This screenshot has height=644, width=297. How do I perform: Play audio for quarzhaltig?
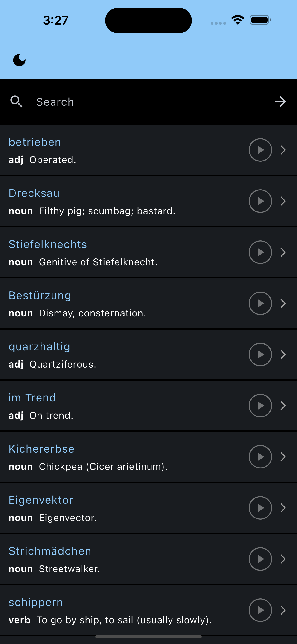(260, 354)
